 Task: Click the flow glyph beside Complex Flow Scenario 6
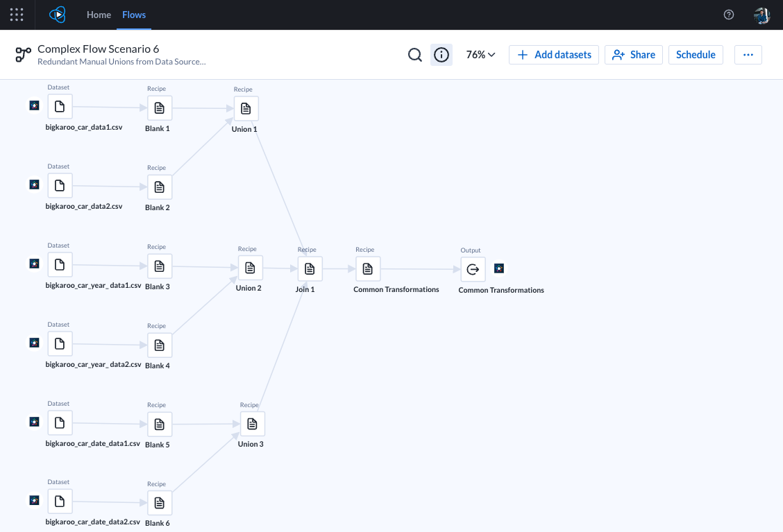tap(23, 54)
